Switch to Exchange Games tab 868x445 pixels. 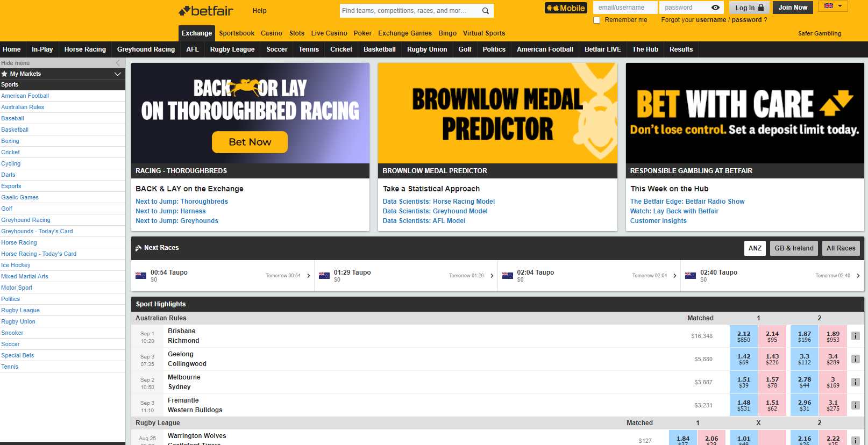(405, 33)
